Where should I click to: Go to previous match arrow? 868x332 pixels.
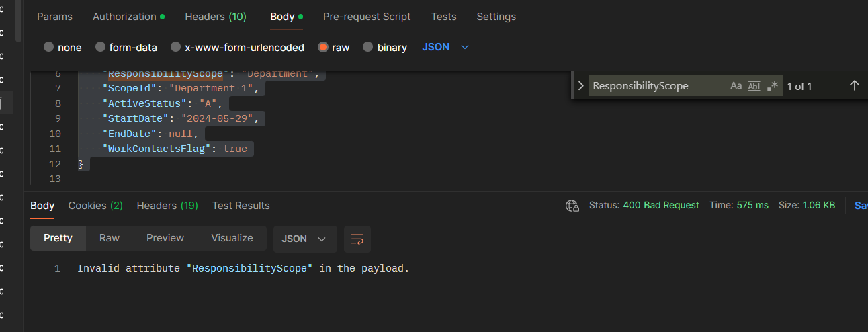pyautogui.click(x=854, y=85)
